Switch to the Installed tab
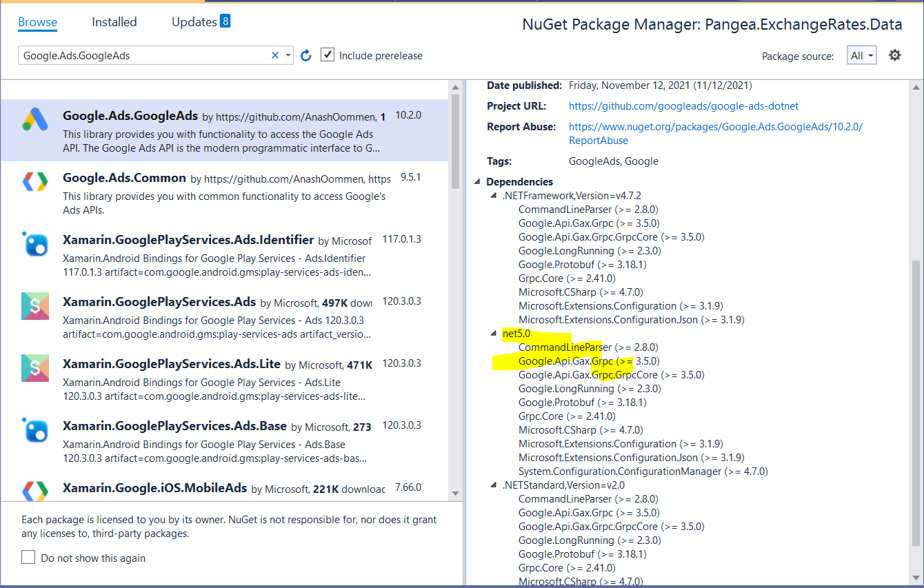Image resolution: width=924 pixels, height=588 pixels. tap(114, 22)
